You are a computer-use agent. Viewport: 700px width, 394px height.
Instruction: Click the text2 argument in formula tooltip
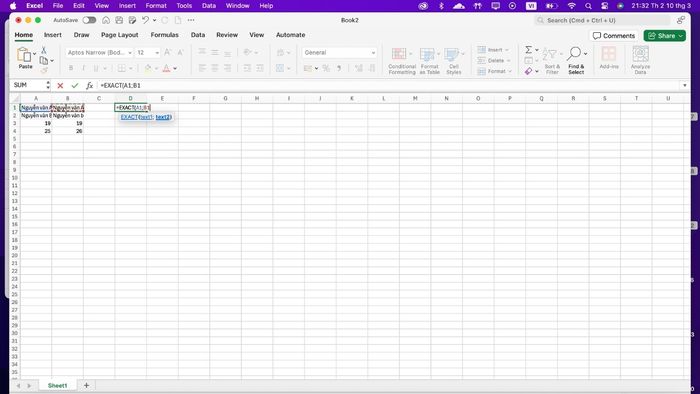(x=162, y=117)
